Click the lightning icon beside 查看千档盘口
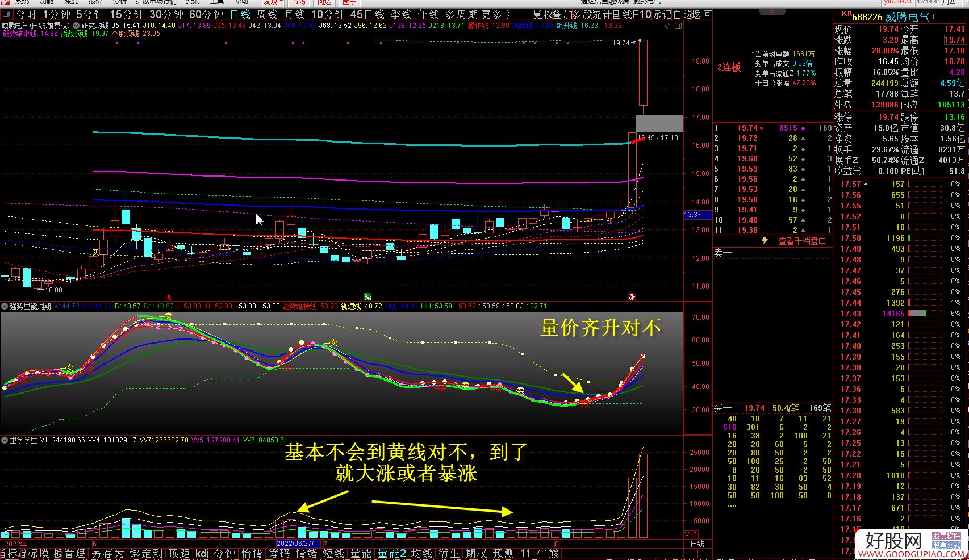This screenshot has width=969, height=560. (765, 241)
